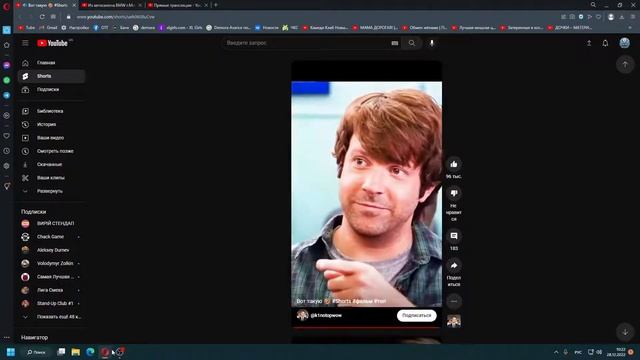640x360 pixels.
Task: Show hidden system tray icons chevron
Action: [x=556, y=352]
